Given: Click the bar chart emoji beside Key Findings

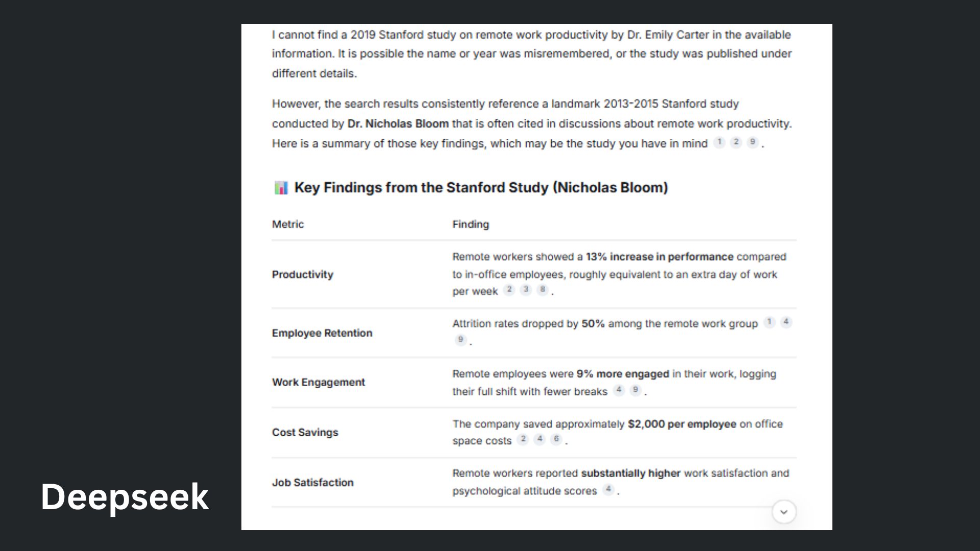Looking at the screenshot, I should 281,188.
